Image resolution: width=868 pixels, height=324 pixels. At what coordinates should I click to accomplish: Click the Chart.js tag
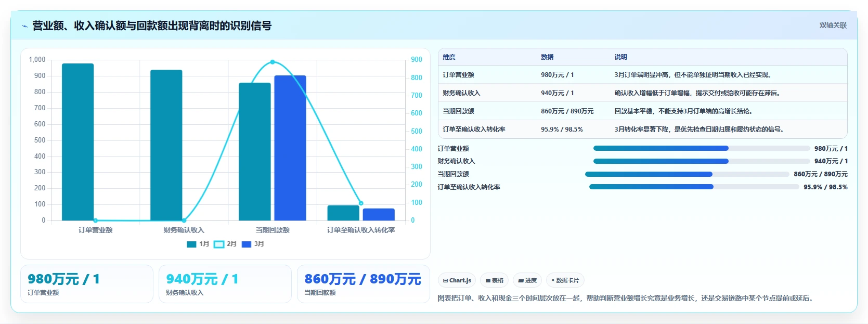click(x=457, y=280)
